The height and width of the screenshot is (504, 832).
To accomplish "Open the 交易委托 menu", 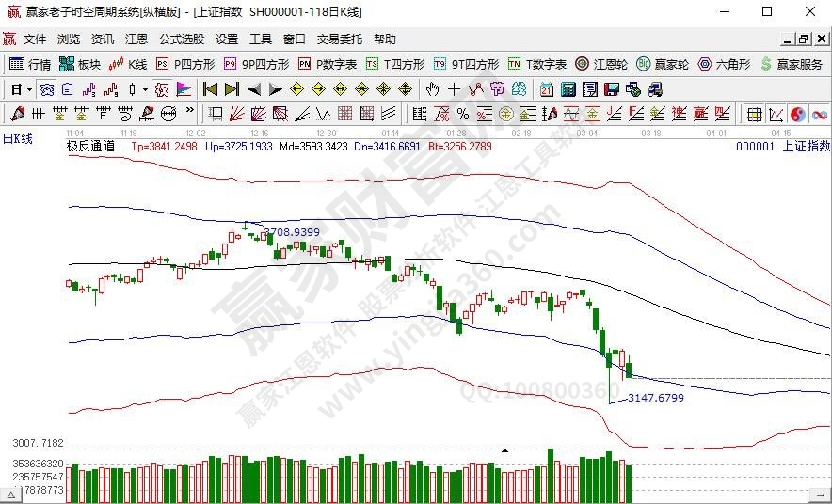I will pyautogui.click(x=340, y=39).
